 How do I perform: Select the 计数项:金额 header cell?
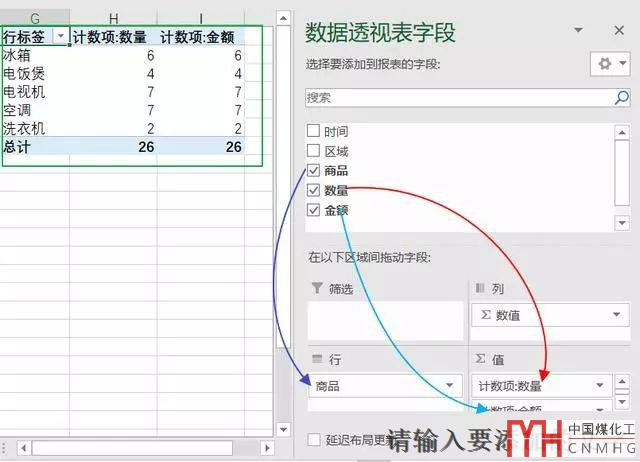(x=201, y=37)
